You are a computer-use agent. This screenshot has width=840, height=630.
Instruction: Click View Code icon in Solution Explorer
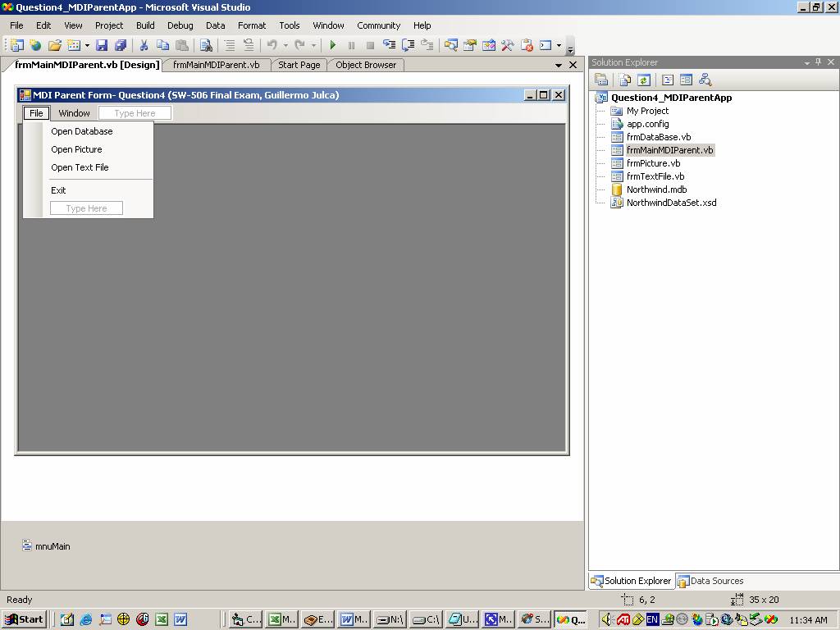pos(667,80)
